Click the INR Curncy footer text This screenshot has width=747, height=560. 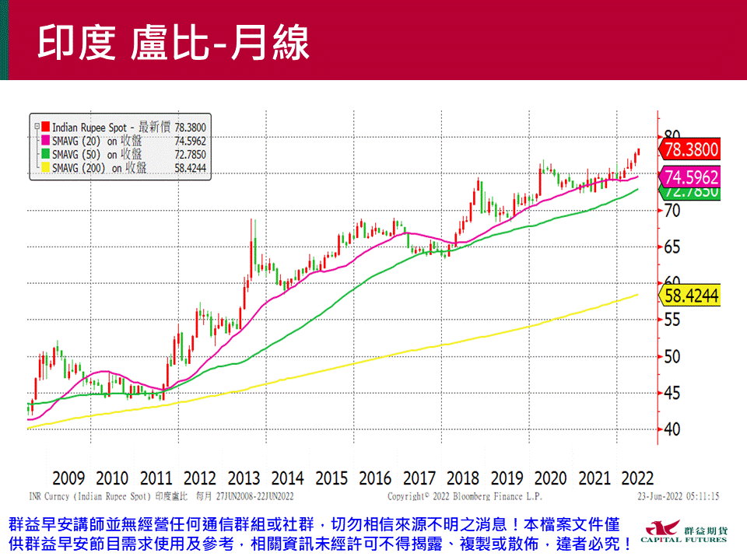tap(161, 497)
